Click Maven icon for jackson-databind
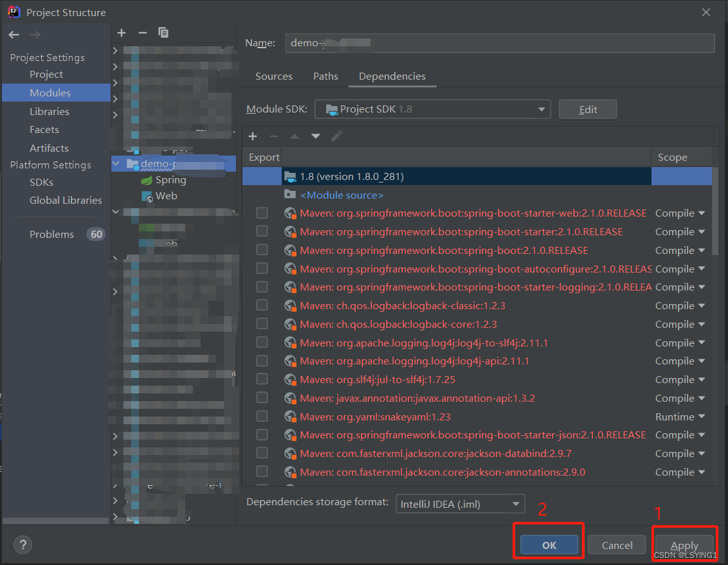 pos(291,454)
